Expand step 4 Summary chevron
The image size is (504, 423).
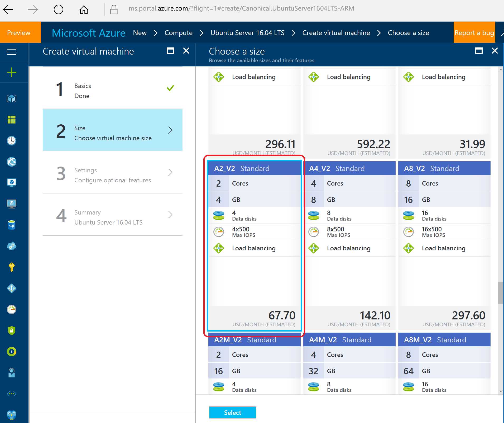point(170,215)
